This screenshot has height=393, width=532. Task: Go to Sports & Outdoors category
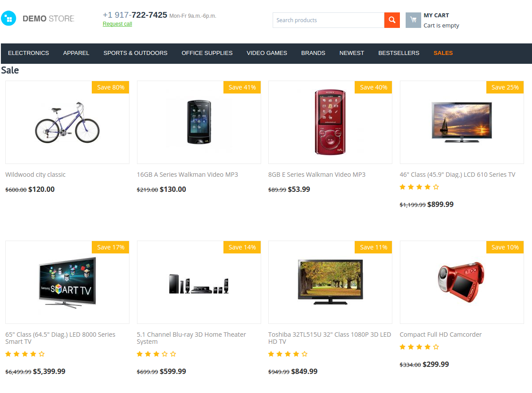pyautogui.click(x=136, y=53)
